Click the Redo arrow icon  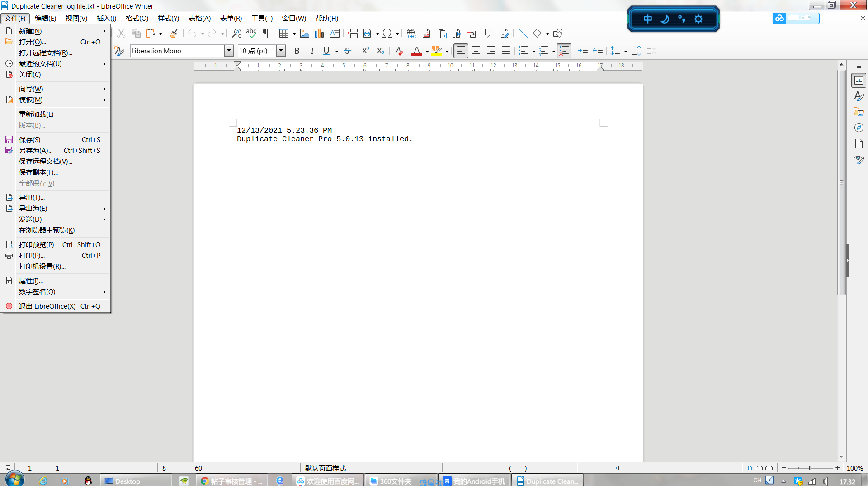[x=212, y=33]
